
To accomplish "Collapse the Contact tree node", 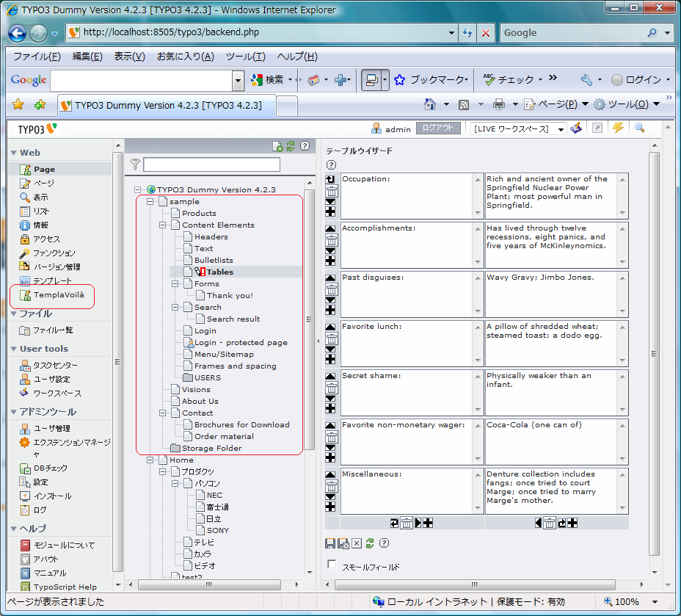I will coord(162,413).
